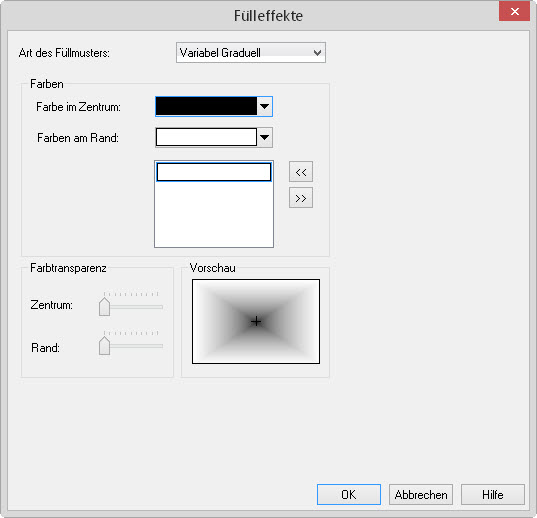Click the Zentrum transparency slider thumb
Screen dimensions: 537x518
click(104, 306)
